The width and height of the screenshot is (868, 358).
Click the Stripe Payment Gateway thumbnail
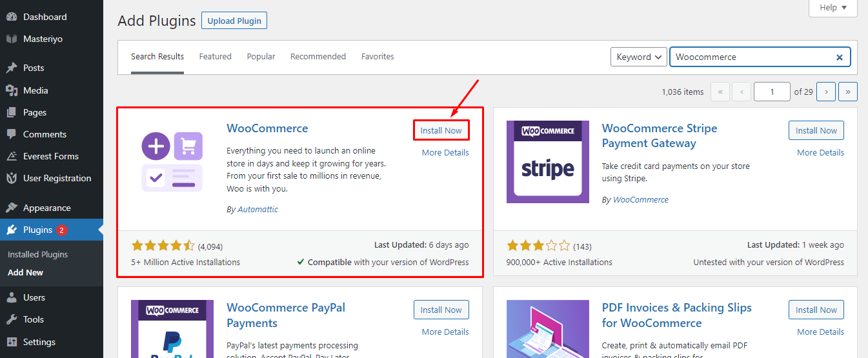point(548,162)
